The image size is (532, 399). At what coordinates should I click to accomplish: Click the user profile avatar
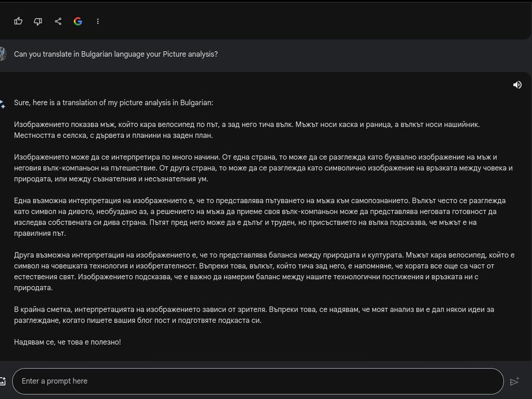click(2, 54)
